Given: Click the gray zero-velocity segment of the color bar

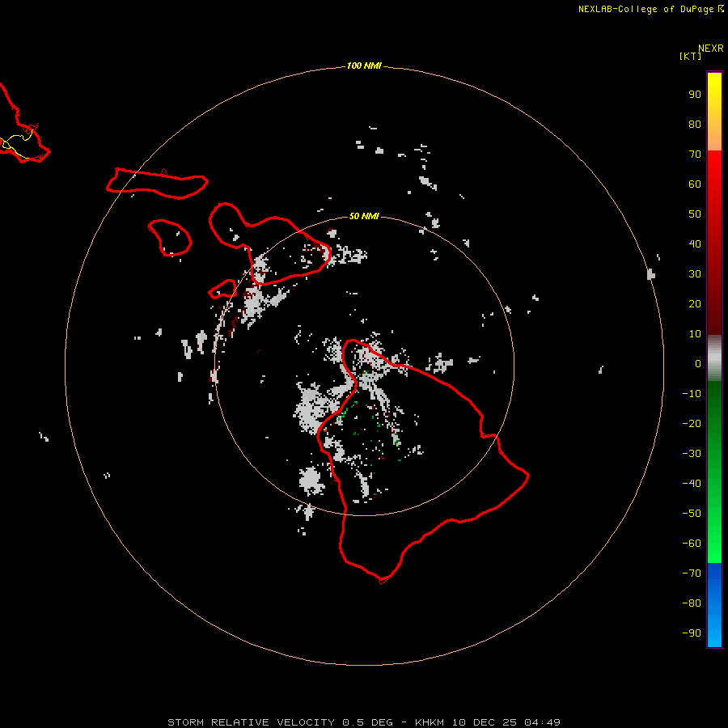Looking at the screenshot, I should pyautogui.click(x=714, y=358).
